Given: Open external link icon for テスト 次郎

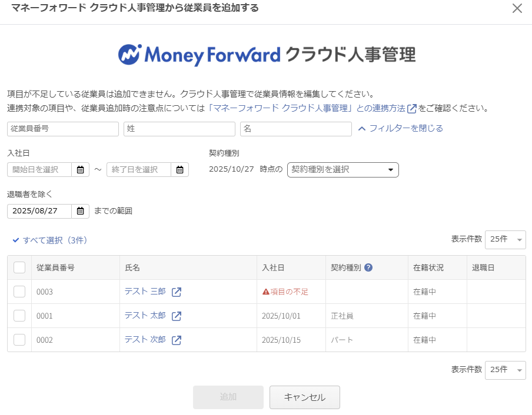Looking at the screenshot, I should [177, 340].
